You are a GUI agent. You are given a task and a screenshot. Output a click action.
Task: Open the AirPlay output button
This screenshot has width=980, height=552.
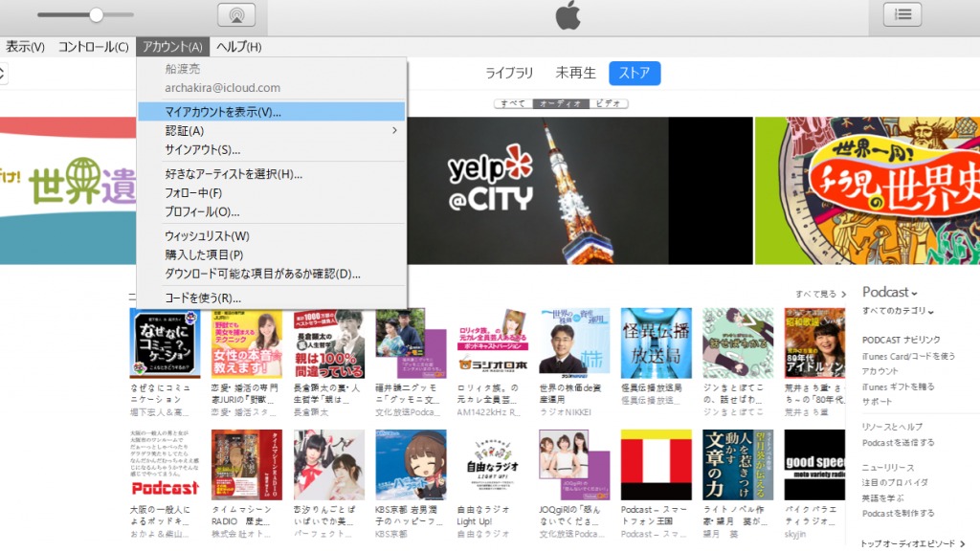click(236, 14)
